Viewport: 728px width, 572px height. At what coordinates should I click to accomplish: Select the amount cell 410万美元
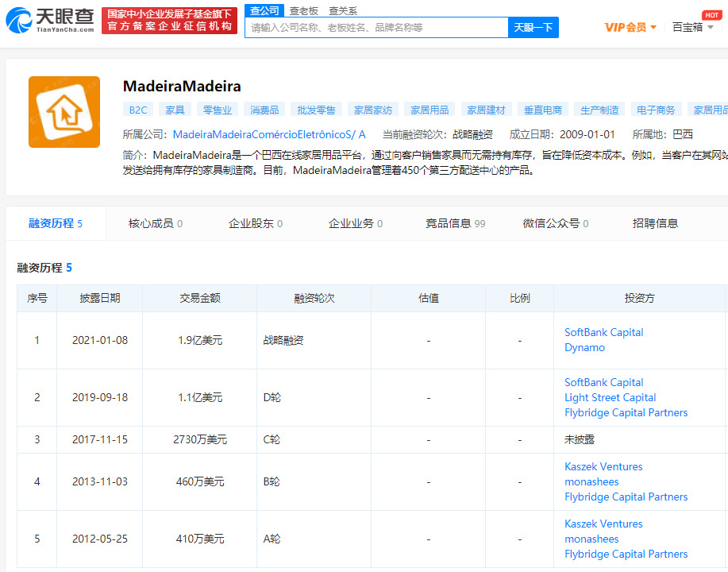(199, 539)
